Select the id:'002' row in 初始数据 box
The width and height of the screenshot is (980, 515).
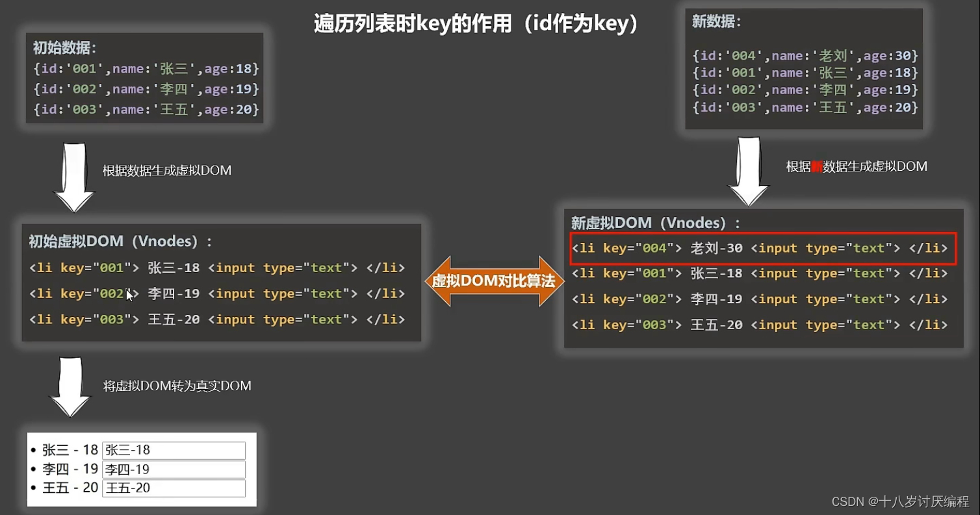tap(146, 89)
